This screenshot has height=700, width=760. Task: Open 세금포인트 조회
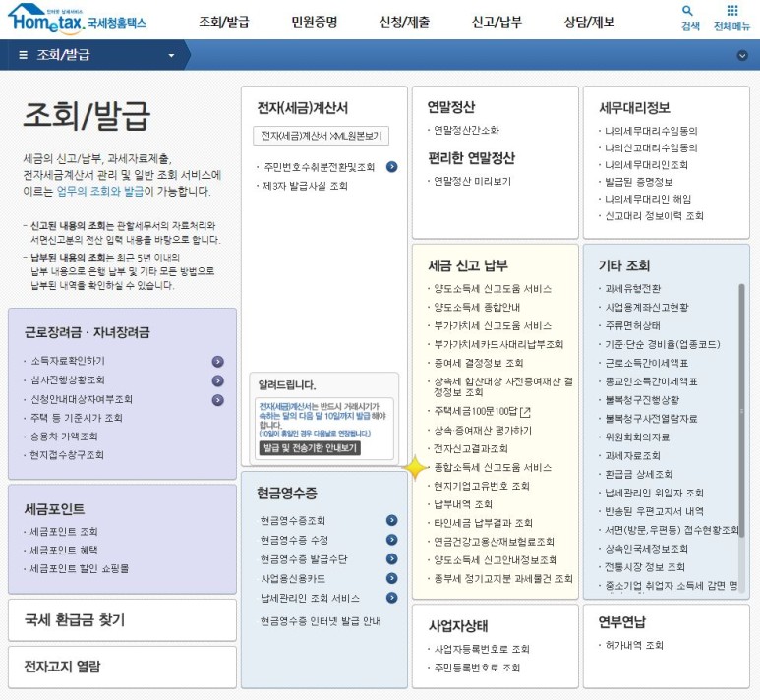click(64, 532)
